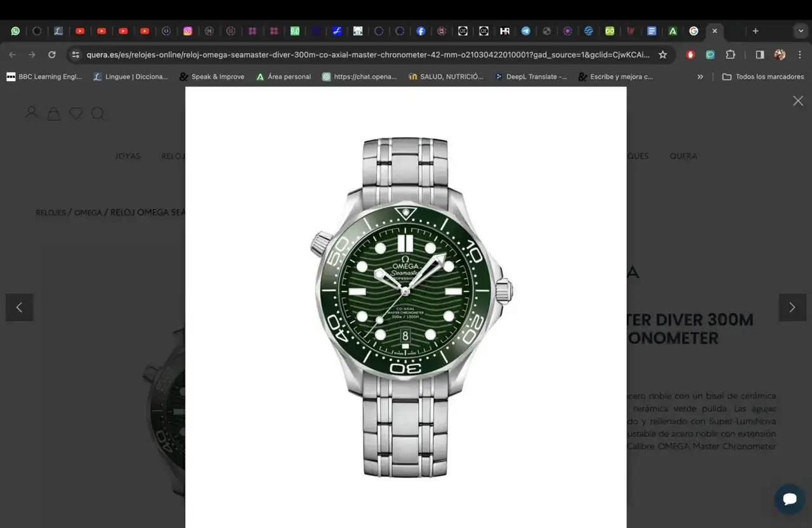Expand the tab search dropdown

click(801, 30)
